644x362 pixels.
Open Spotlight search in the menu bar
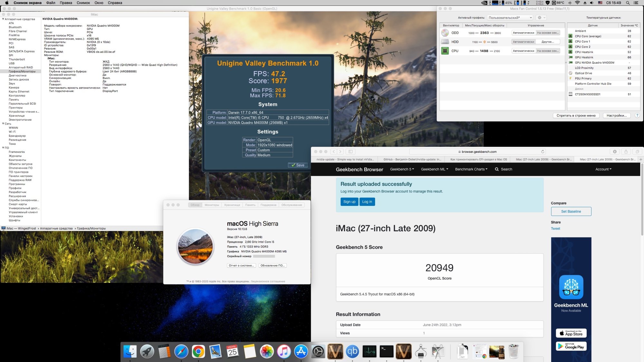pos(628,3)
